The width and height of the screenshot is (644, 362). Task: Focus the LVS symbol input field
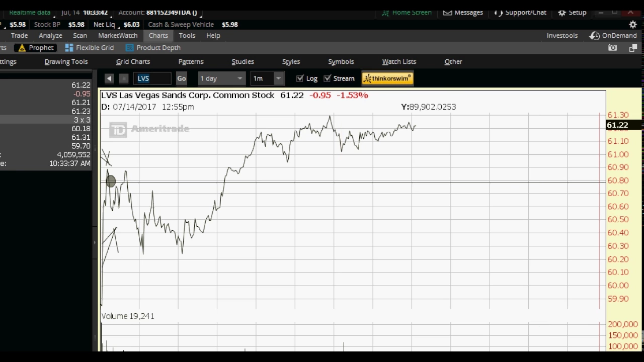pos(152,78)
